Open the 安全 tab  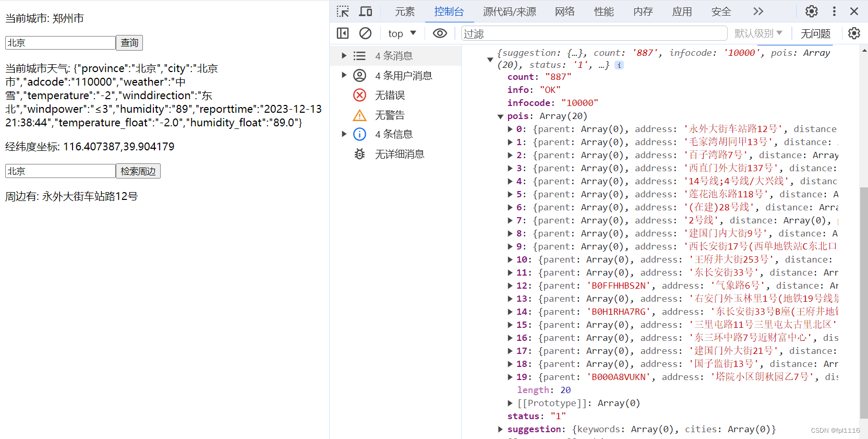(x=721, y=11)
